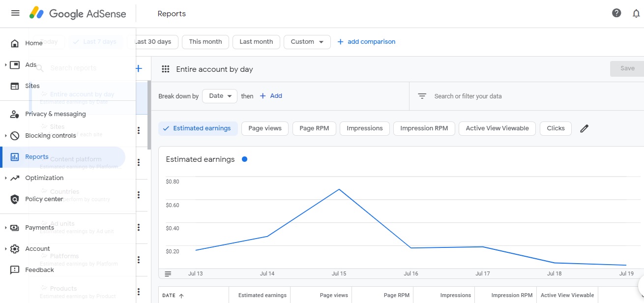This screenshot has height=303, width=644.
Task: Click the Account gear icon
Action: point(15,249)
